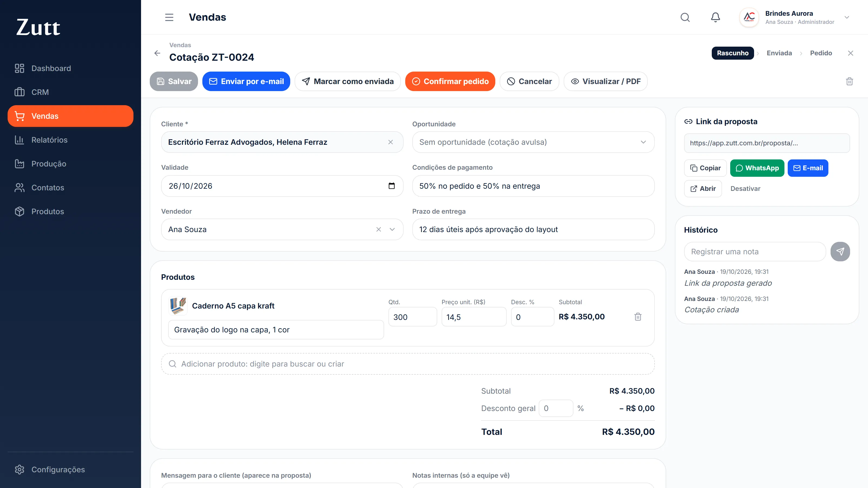Image resolution: width=868 pixels, height=488 pixels.
Task: Click the Brindes Aurora company avatar
Action: click(749, 17)
